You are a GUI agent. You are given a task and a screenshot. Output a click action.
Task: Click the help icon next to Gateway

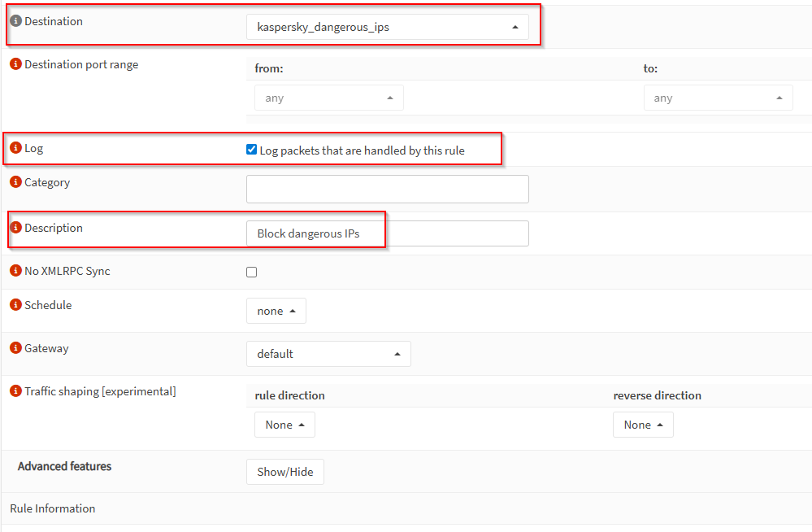(x=15, y=348)
